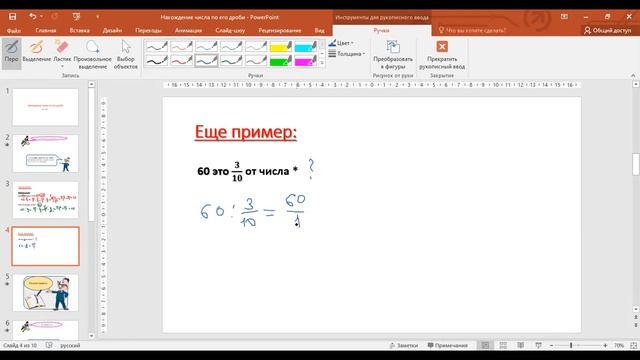This screenshot has height=360, width=640.
Task: Select slide 1 thumbnail
Action: coord(45,107)
